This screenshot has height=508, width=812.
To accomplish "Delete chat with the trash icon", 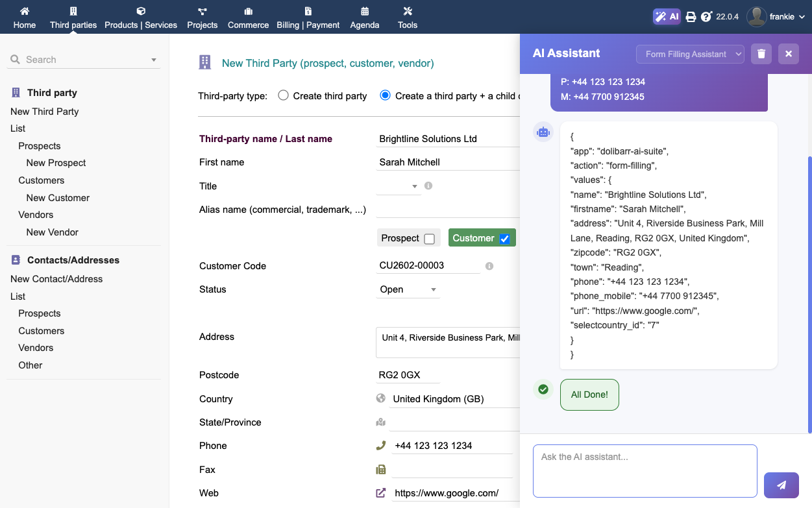I will click(761, 54).
